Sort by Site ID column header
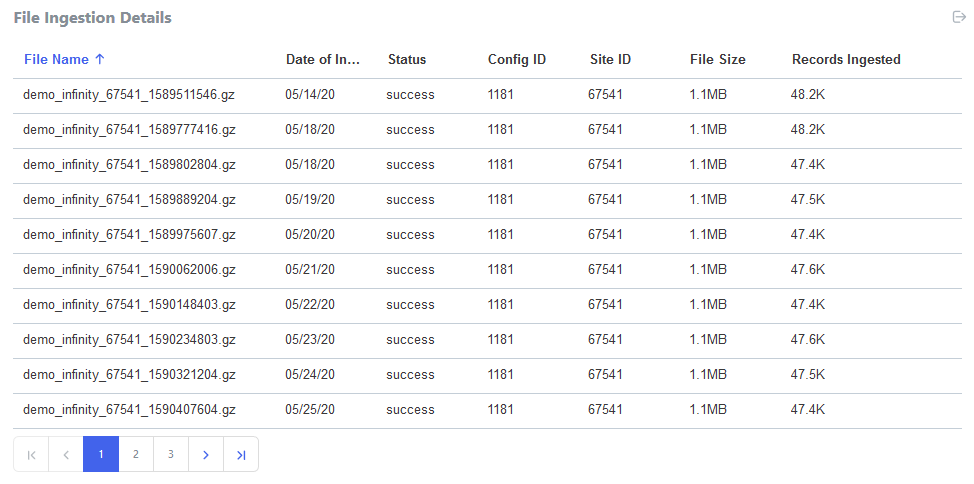 (x=610, y=59)
